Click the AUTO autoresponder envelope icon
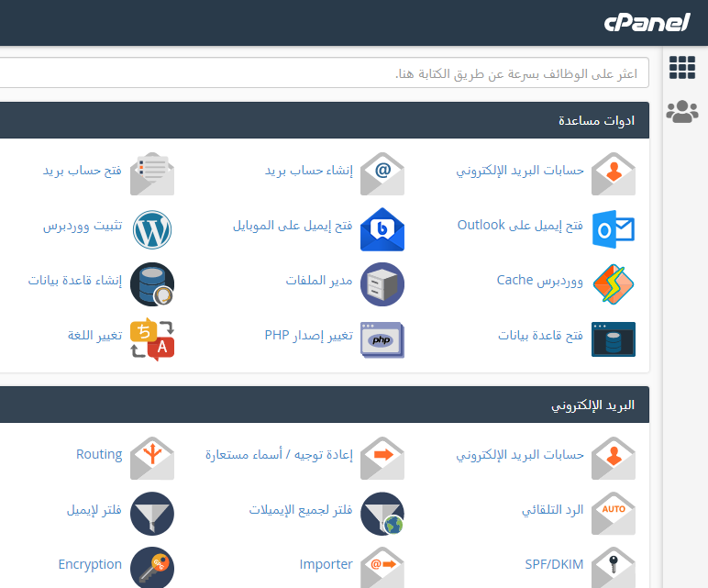Viewport: 708px width, 588px height. [x=614, y=513]
